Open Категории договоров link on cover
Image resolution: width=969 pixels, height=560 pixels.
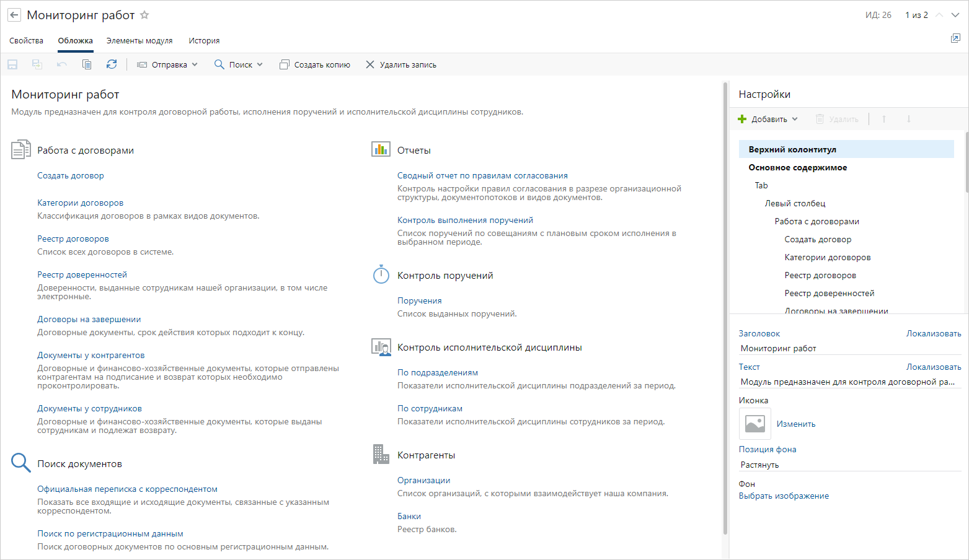pyautogui.click(x=81, y=203)
